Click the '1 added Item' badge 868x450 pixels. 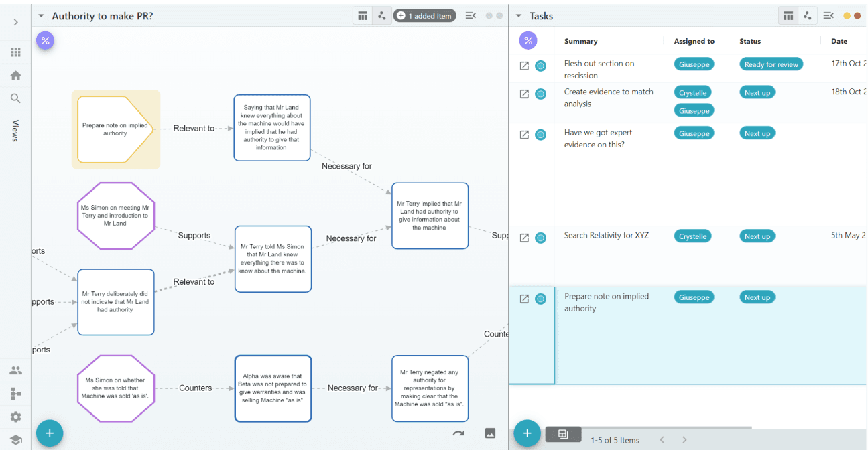pos(425,16)
